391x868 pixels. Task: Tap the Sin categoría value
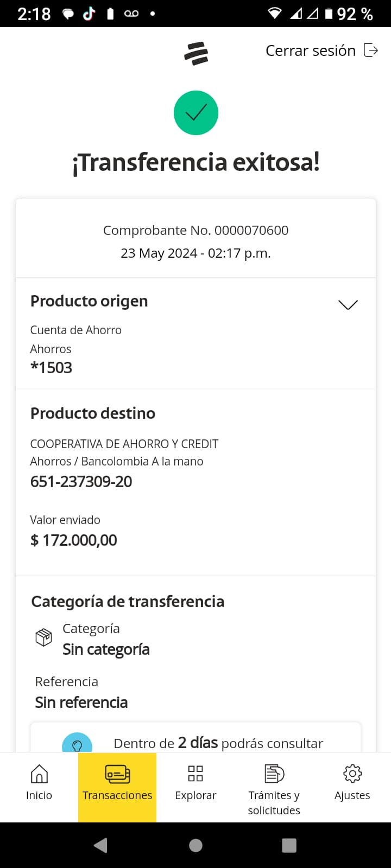tap(106, 649)
